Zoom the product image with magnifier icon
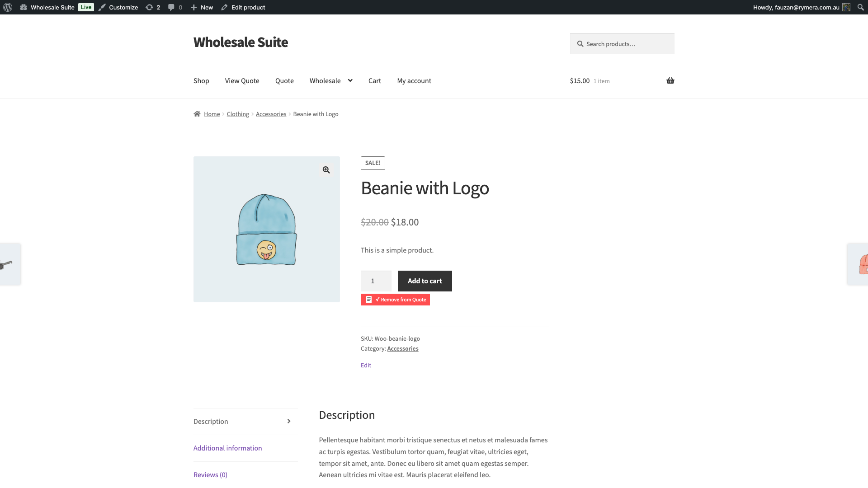 [x=326, y=170]
